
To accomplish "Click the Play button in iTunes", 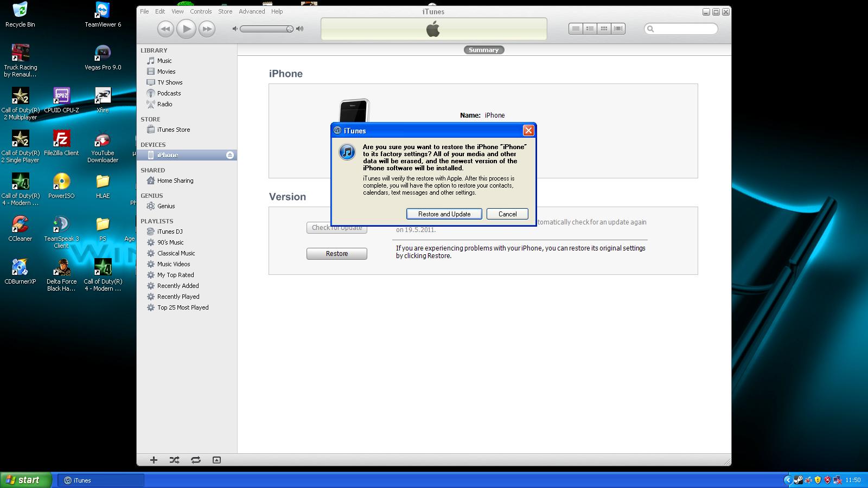I will pyautogui.click(x=186, y=29).
